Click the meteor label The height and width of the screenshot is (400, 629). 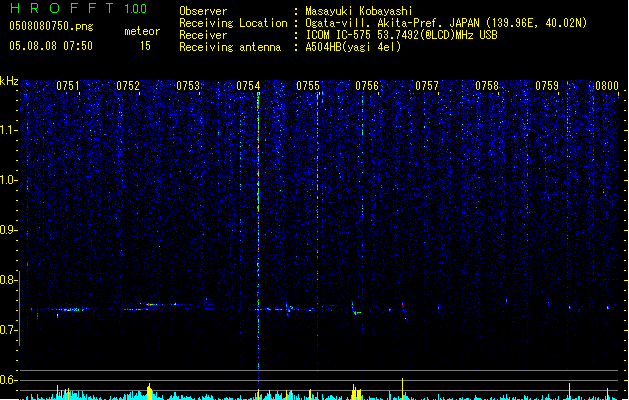(142, 31)
